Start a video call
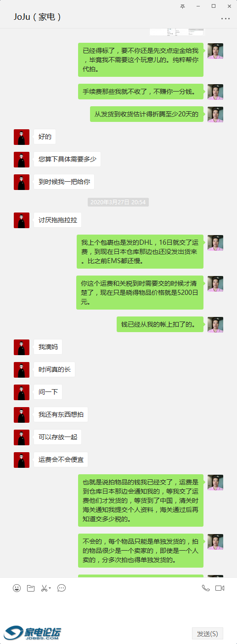Screen dimensions: 237x644 (220, 588)
